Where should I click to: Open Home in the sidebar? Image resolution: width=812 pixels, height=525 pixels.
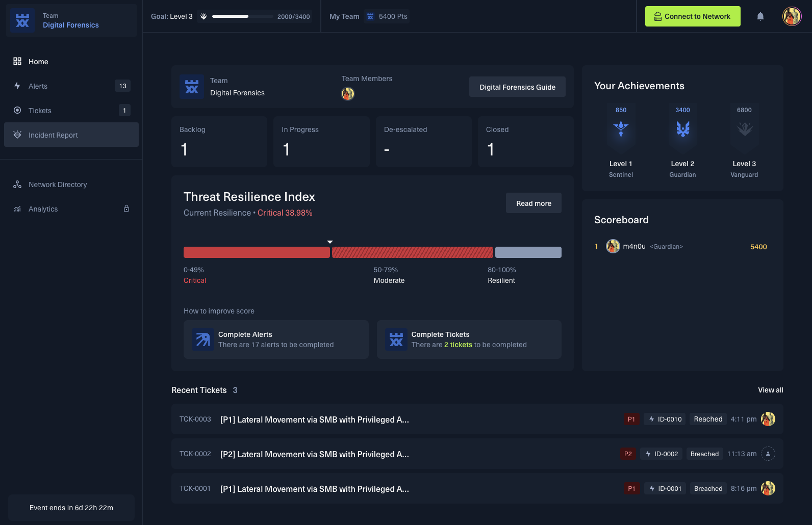pos(38,62)
